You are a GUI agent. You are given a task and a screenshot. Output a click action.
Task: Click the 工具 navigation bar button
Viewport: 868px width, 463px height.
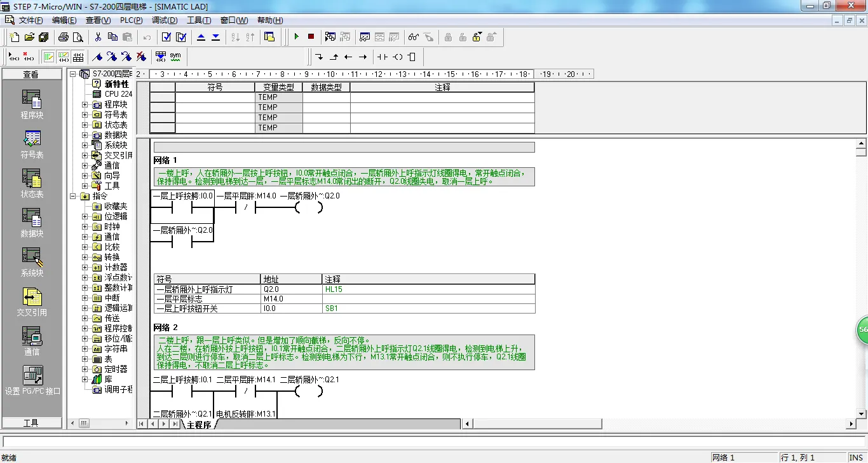pos(32,423)
